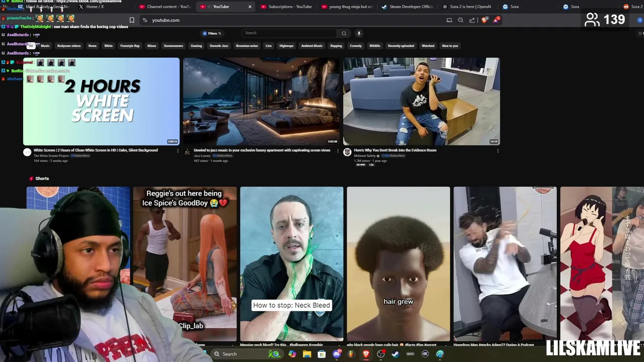Image resolution: width=644 pixels, height=362 pixels.
Task: Open the Midwest Safety channel link
Action: (x=365, y=156)
